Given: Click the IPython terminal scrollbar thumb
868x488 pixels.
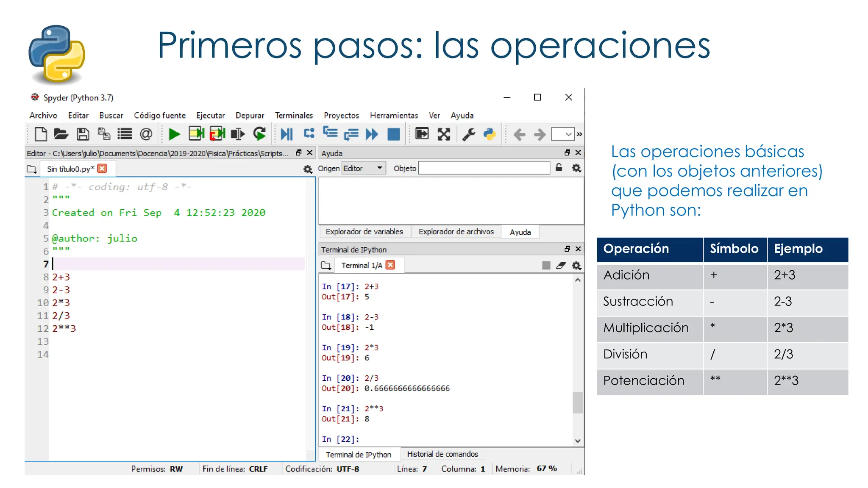Looking at the screenshot, I should click(578, 403).
